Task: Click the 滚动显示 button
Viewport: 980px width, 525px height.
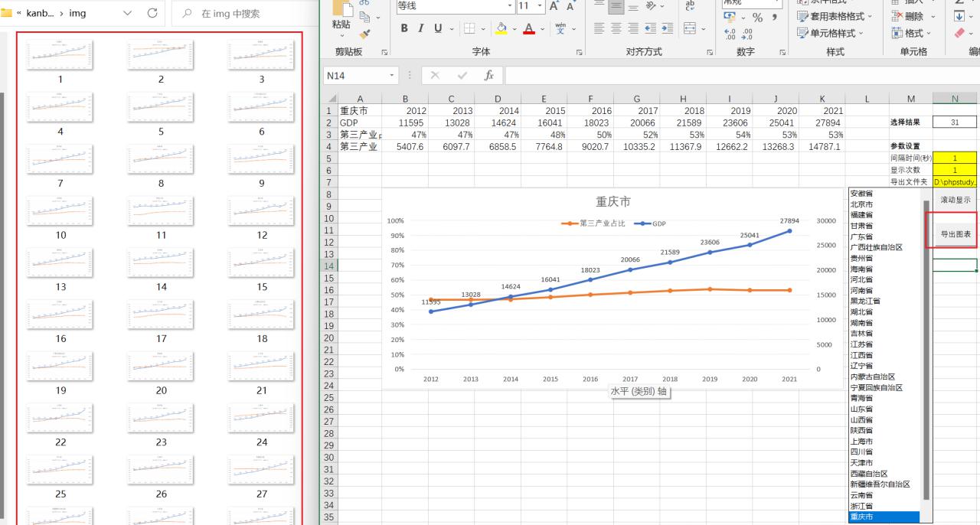Action: (x=955, y=200)
